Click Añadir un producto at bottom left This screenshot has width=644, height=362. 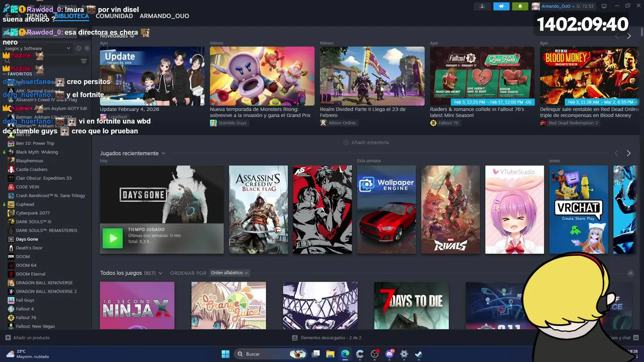[x=28, y=338]
